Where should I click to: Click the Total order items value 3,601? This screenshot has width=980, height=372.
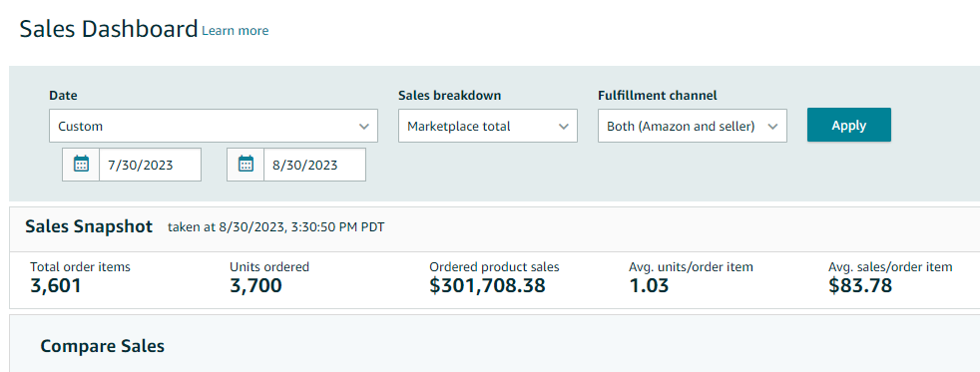56,286
